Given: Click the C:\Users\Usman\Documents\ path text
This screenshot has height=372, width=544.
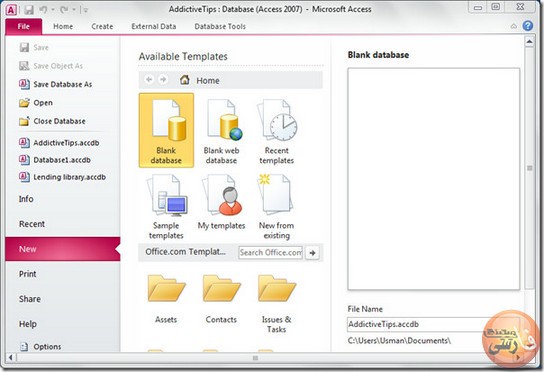Looking at the screenshot, I should (399, 341).
